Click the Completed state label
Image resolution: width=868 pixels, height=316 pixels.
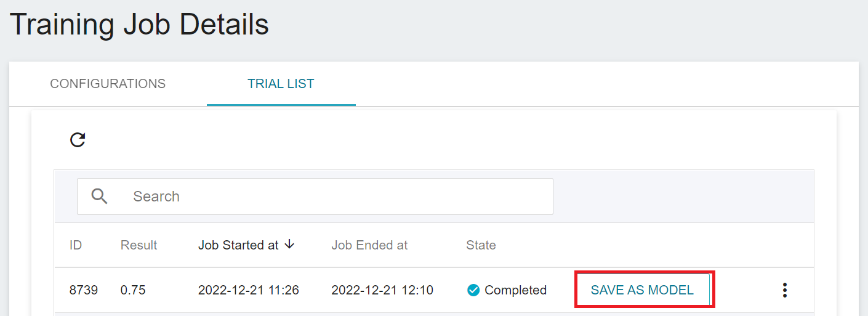(515, 290)
